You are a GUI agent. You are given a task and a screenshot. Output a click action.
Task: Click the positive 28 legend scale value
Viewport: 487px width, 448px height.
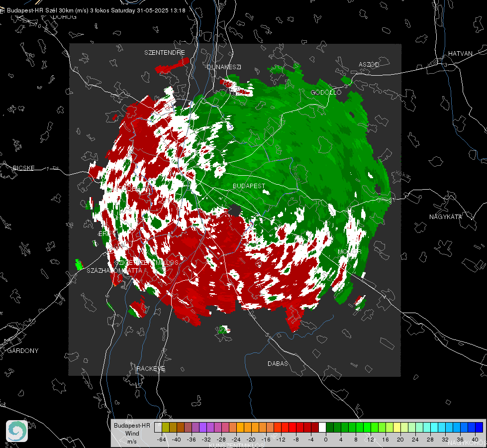coord(430,440)
